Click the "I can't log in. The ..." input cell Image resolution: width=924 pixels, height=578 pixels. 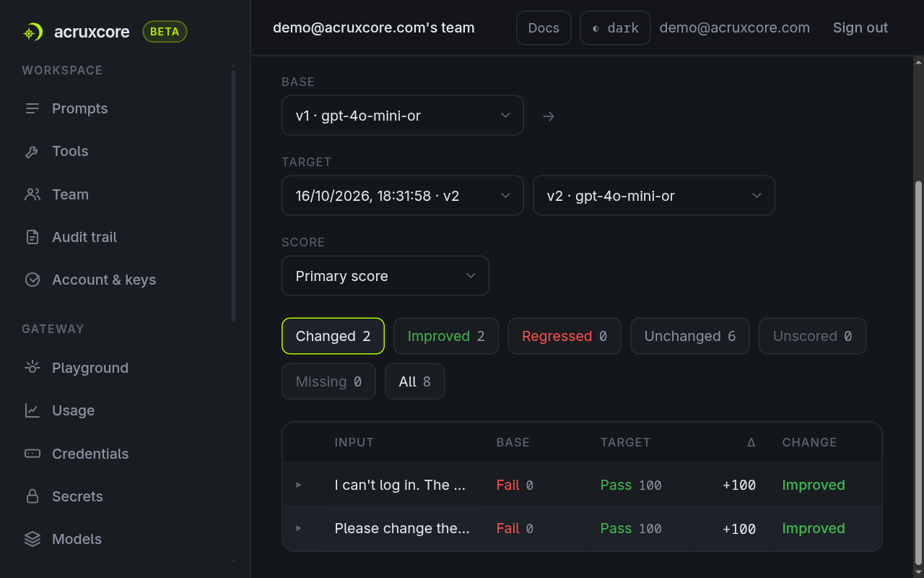(x=400, y=485)
